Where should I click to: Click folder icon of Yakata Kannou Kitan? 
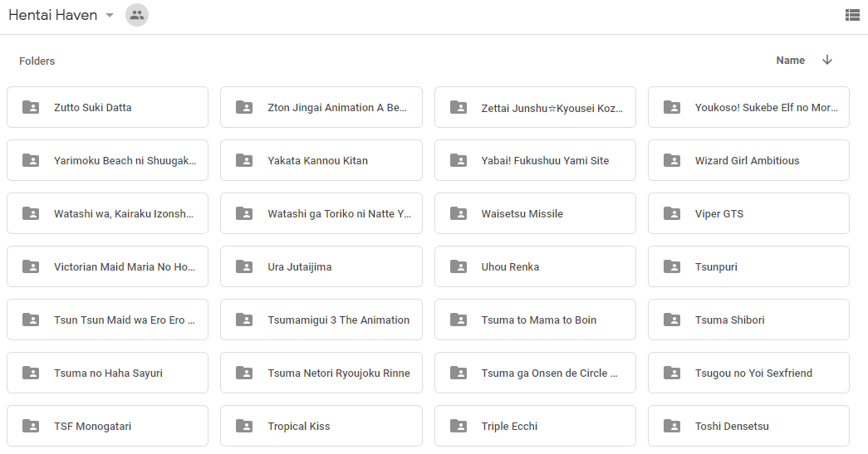(x=244, y=160)
